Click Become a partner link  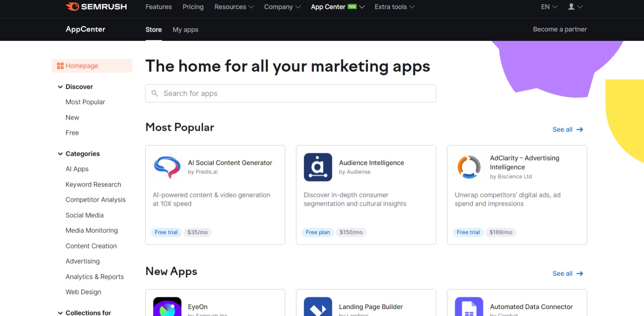pyautogui.click(x=560, y=29)
